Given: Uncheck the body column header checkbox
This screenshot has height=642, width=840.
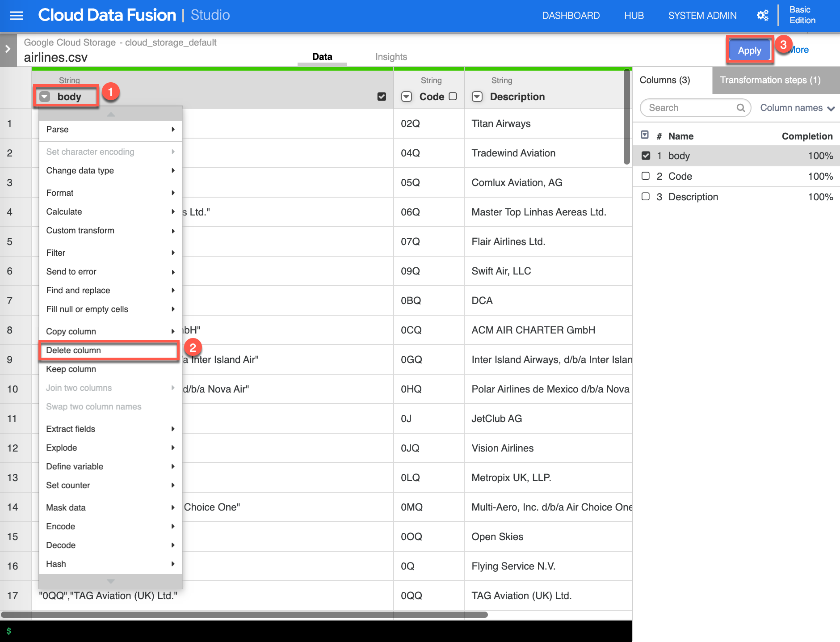Looking at the screenshot, I should [382, 97].
